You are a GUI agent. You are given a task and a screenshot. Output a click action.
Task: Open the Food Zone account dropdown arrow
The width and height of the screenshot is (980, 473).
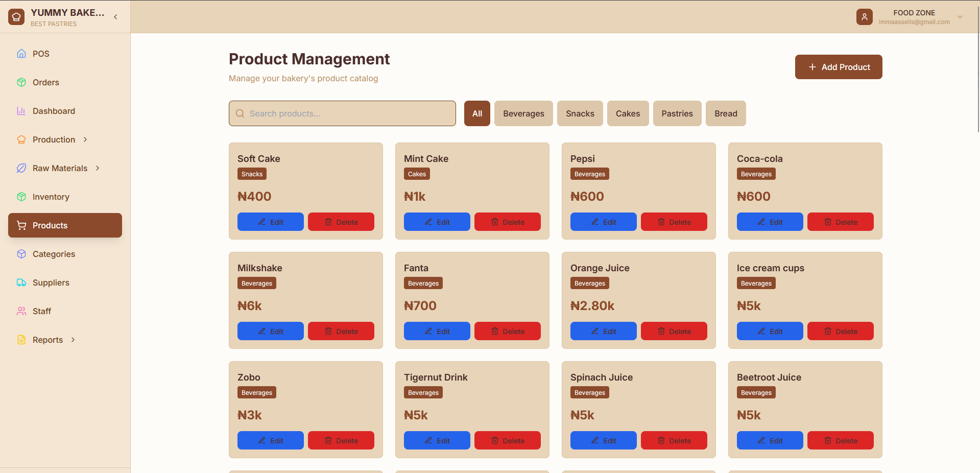(x=960, y=17)
